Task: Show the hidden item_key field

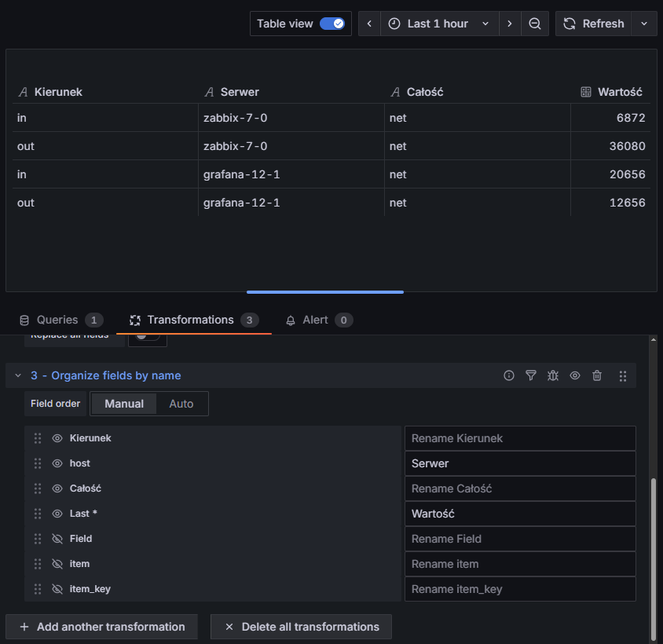Action: 57,589
